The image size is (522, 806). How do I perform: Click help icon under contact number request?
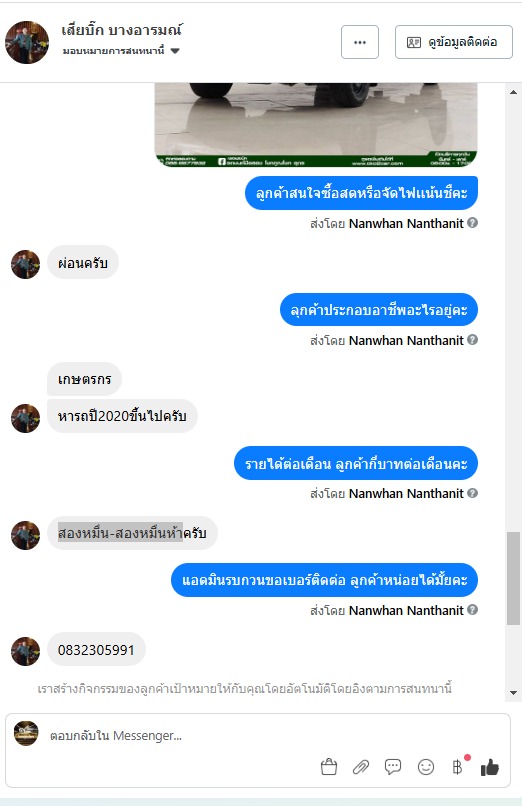[x=473, y=610]
